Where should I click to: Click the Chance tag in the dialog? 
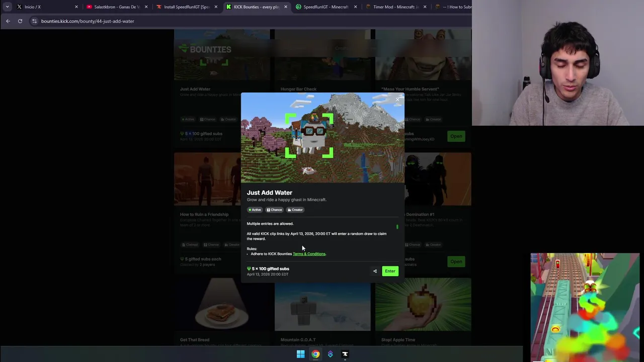point(274,210)
